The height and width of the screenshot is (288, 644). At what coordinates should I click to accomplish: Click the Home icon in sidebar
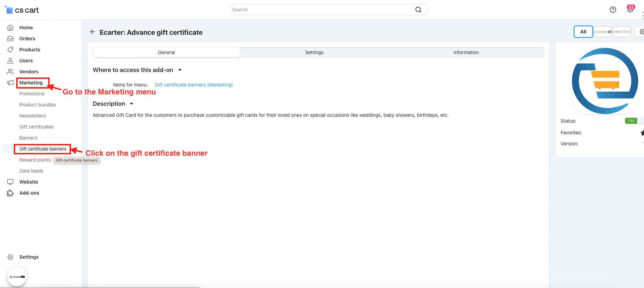click(10, 28)
